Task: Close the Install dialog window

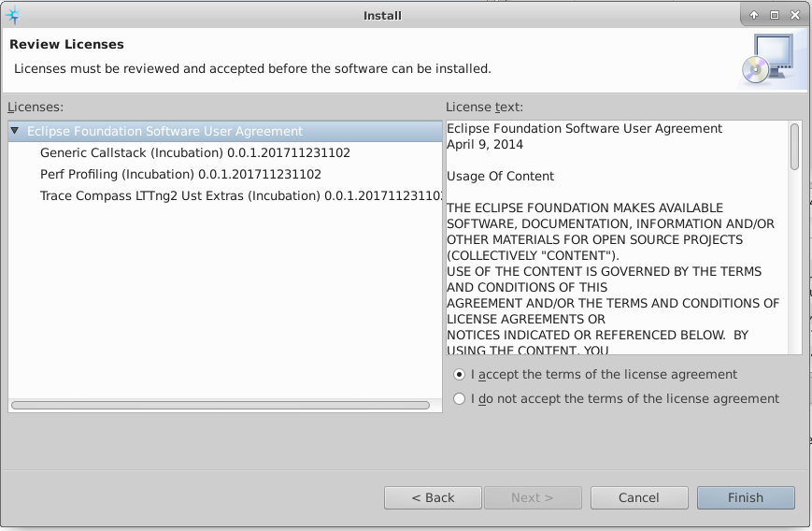Action: click(795, 15)
